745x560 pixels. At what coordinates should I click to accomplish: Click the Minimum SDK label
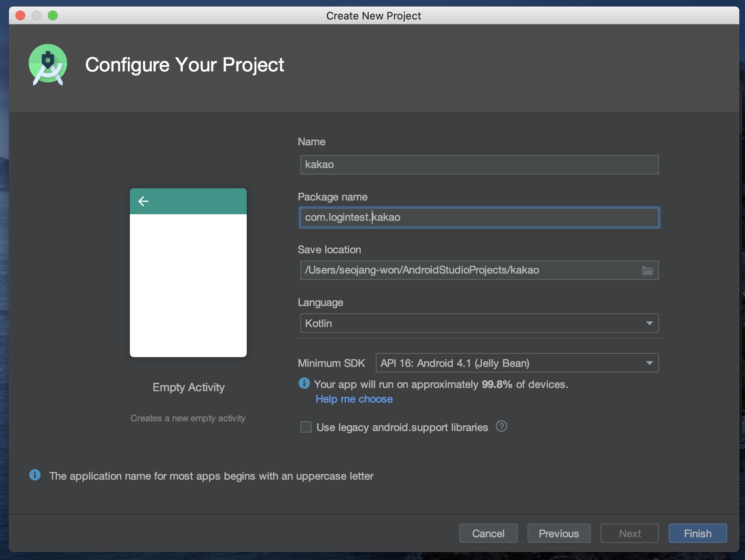(332, 363)
